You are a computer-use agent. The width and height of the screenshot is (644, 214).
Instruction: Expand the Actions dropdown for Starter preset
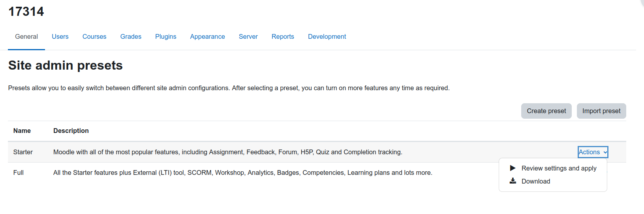click(x=593, y=152)
